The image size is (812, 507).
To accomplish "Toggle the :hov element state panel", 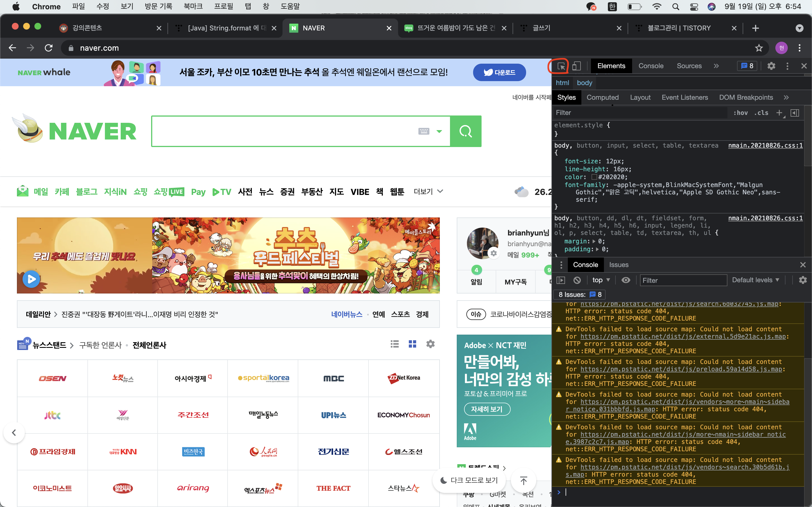I will [x=740, y=113].
